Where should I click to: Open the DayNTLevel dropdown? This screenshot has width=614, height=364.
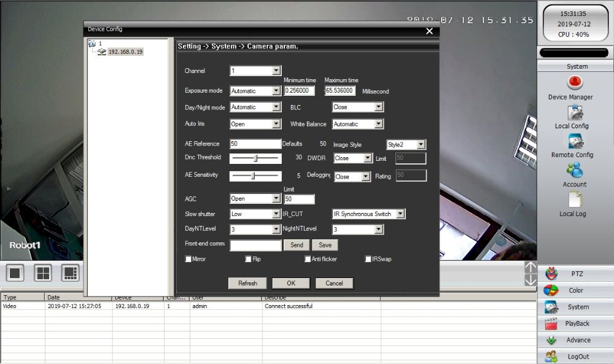point(255,230)
